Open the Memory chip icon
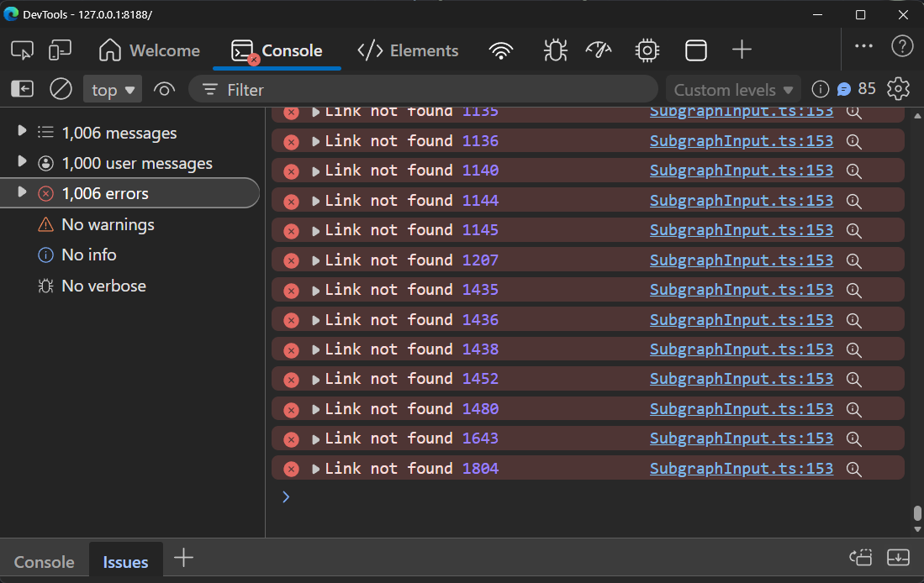 pos(647,50)
